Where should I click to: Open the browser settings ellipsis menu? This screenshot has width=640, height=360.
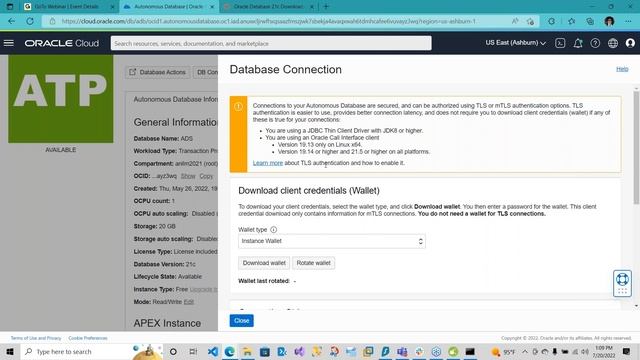628,21
